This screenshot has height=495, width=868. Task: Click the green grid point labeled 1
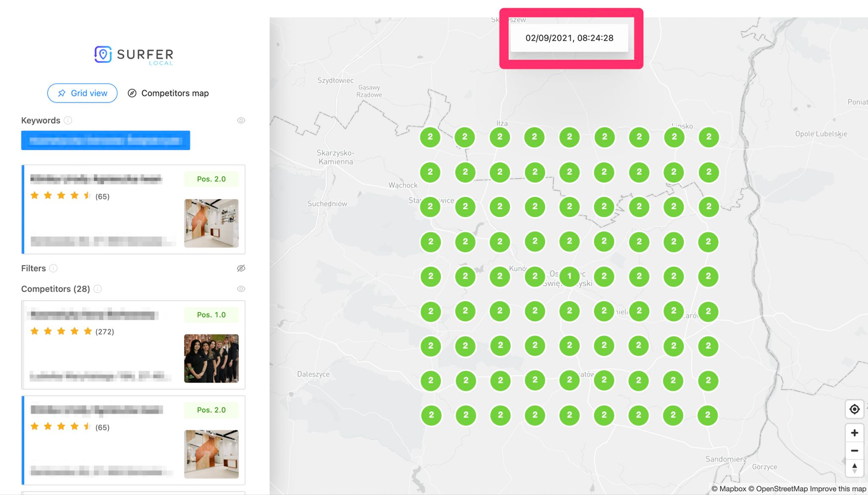(569, 276)
